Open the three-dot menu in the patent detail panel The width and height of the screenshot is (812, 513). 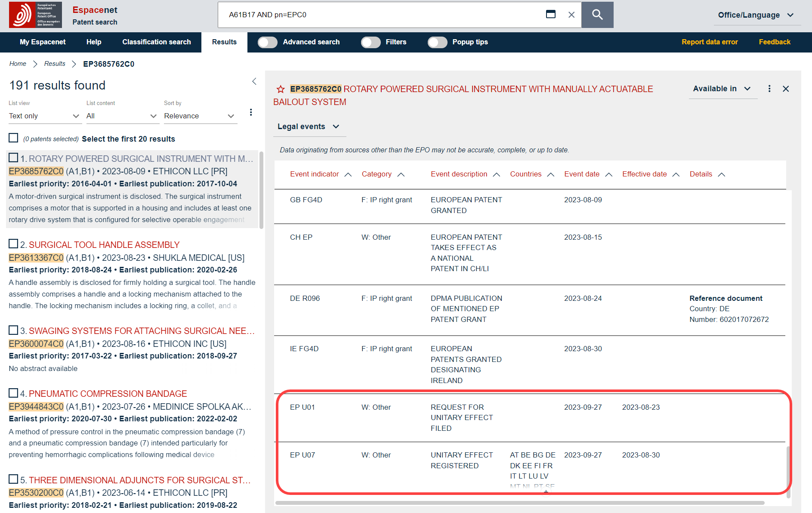tap(769, 89)
